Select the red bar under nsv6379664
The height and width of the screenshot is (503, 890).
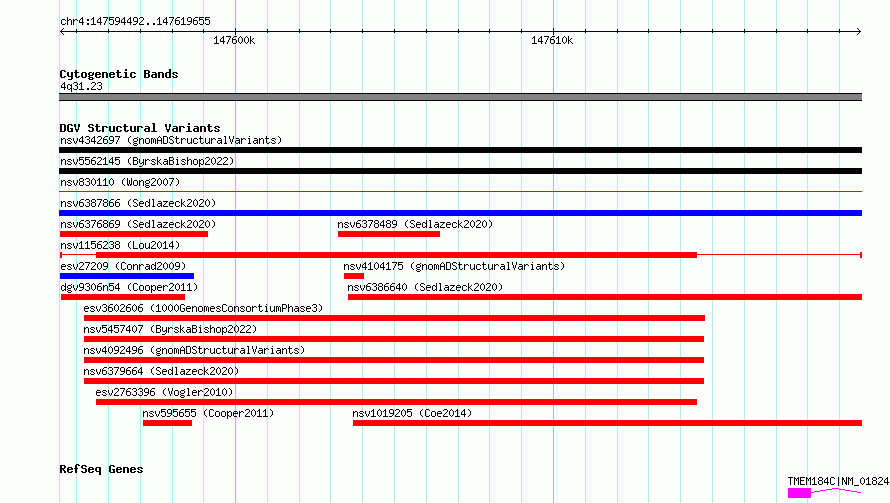click(x=394, y=381)
